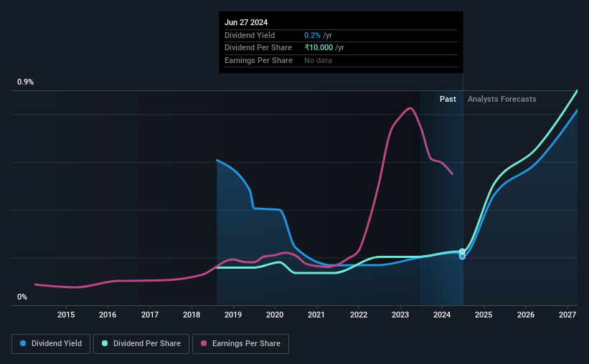Select the Past section label
The width and height of the screenshot is (589, 364).
(x=448, y=99)
